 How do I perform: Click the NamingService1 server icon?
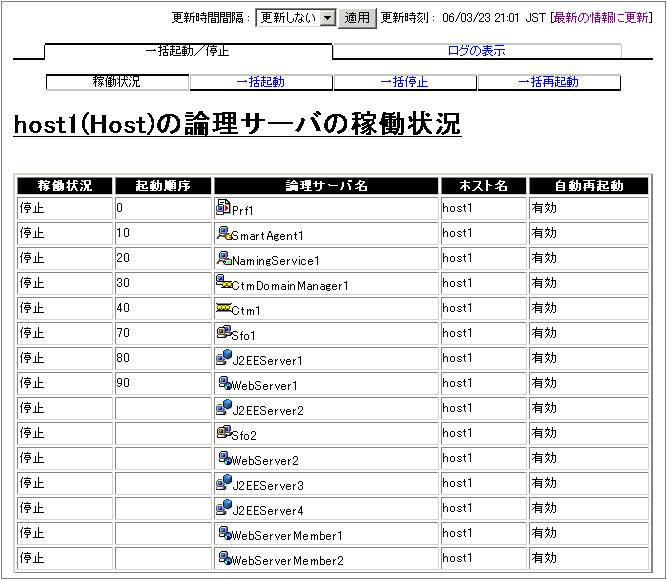[224, 258]
